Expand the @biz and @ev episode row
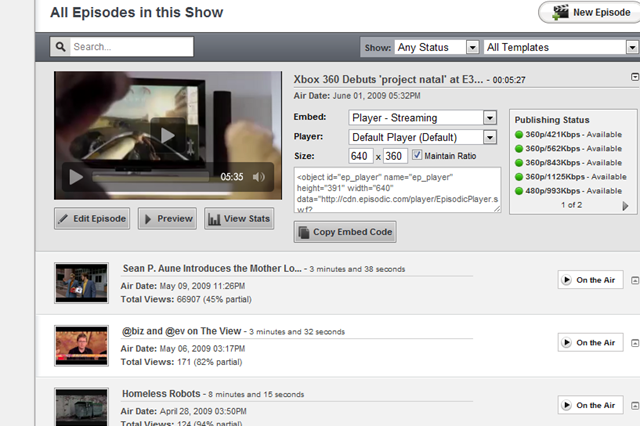 [x=635, y=343]
